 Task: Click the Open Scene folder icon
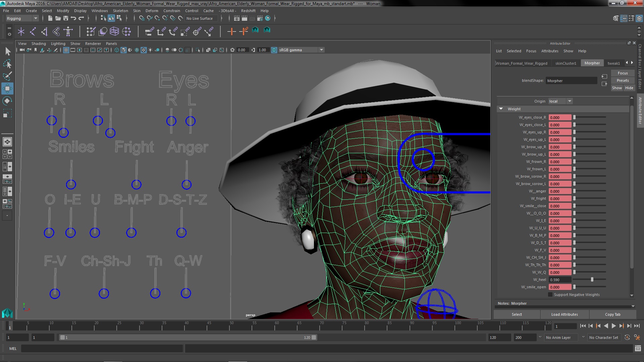tap(58, 18)
